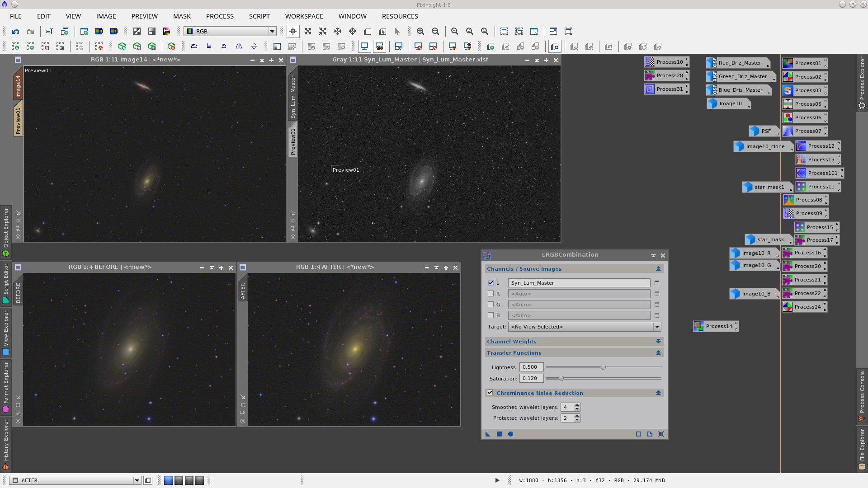
Task: Collapse the Channels / Source Images section
Action: [659, 268]
